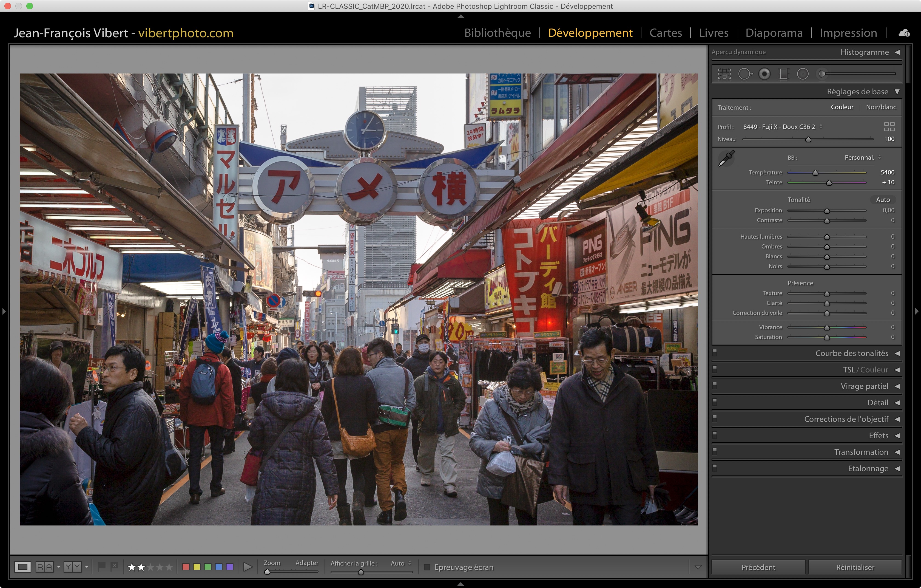The image size is (921, 588).
Task: Apply the red color label swatch
Action: pyautogui.click(x=186, y=567)
